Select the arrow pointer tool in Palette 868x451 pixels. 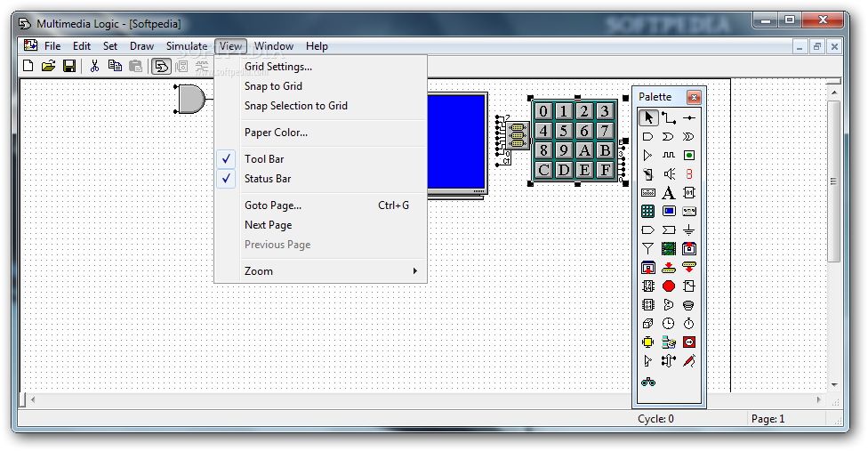tap(648, 118)
